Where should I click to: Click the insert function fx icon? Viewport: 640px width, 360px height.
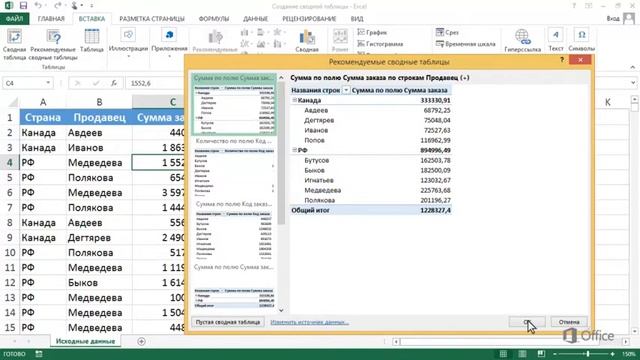pos(114,83)
